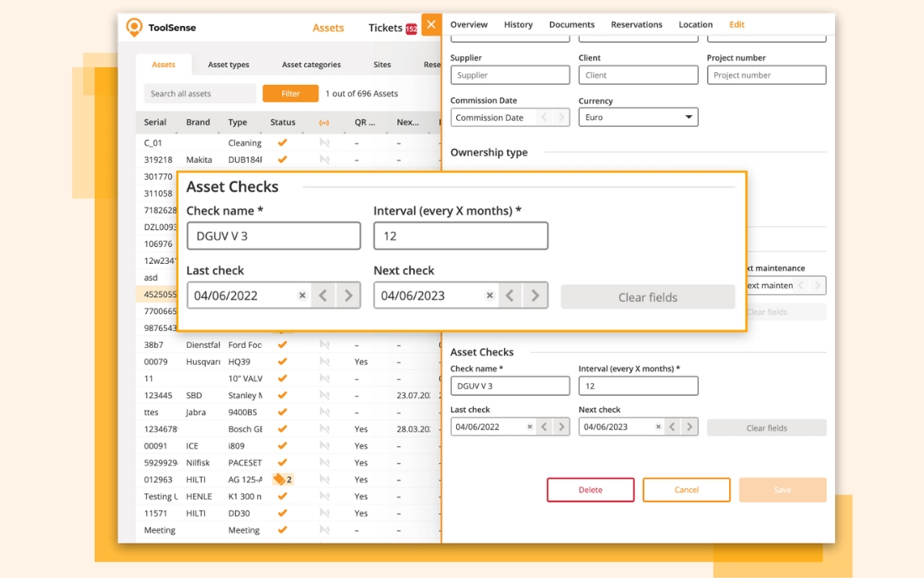Step Next check date backward in zoomed panel
The height and width of the screenshot is (578, 924).
510,296
